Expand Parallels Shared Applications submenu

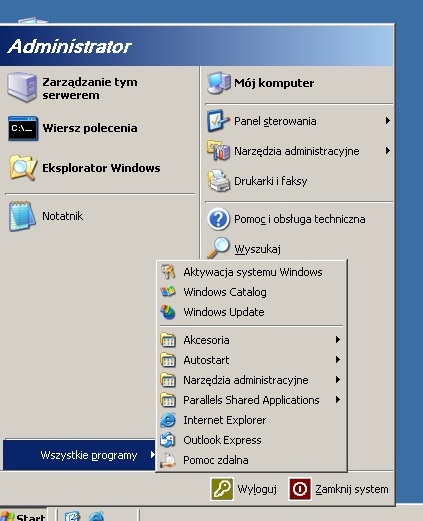click(x=252, y=400)
